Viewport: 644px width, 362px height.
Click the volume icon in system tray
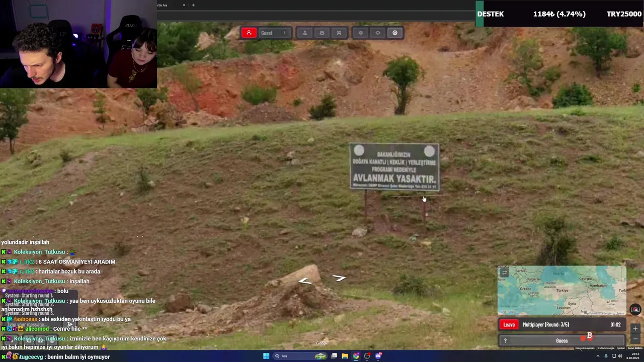619,356
